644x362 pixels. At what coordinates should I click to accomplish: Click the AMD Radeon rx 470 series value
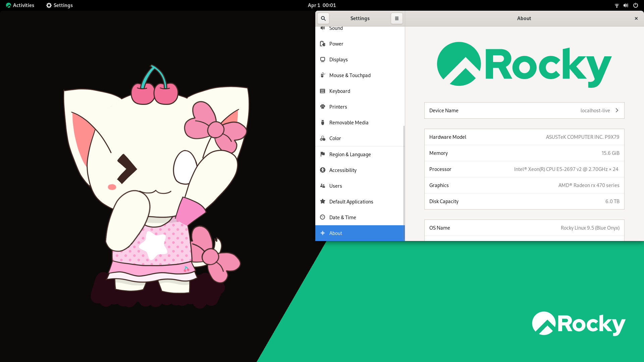click(x=589, y=185)
